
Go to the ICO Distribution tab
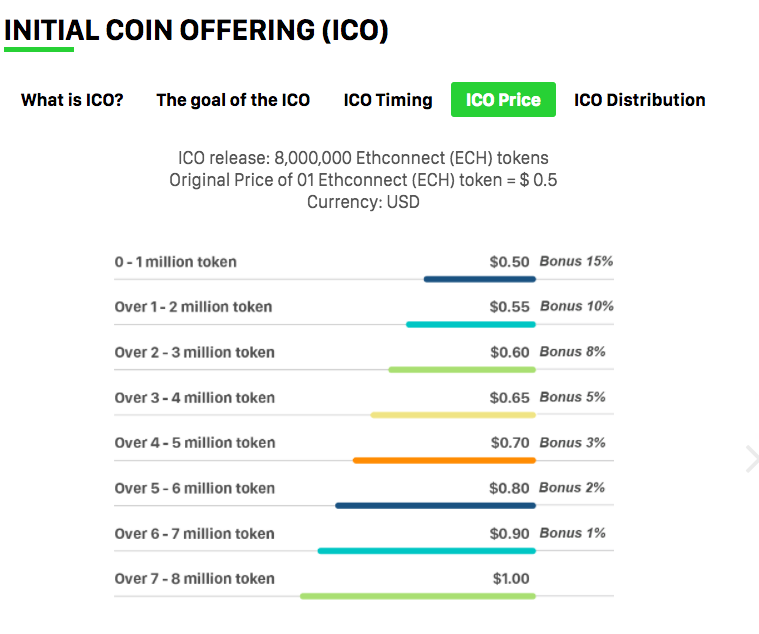(x=639, y=100)
